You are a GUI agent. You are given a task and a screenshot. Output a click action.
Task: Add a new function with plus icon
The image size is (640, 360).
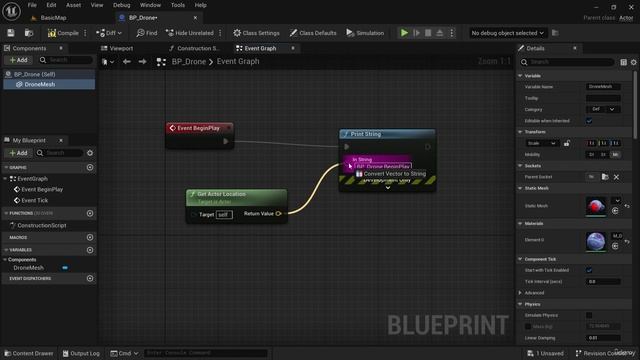[90, 213]
